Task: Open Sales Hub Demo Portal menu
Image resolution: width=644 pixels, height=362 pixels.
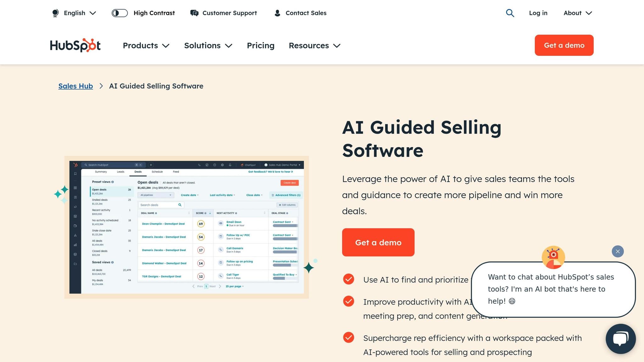Action: (282, 165)
